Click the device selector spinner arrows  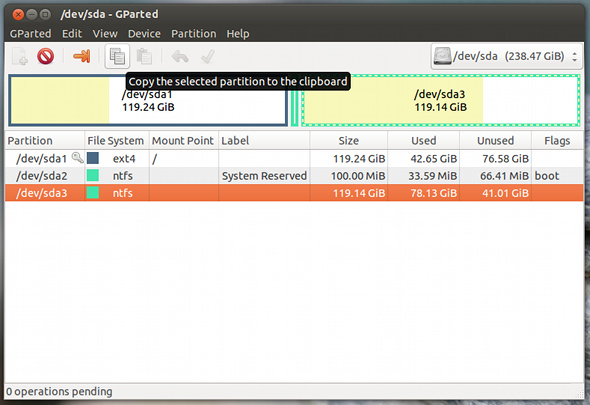tap(574, 57)
